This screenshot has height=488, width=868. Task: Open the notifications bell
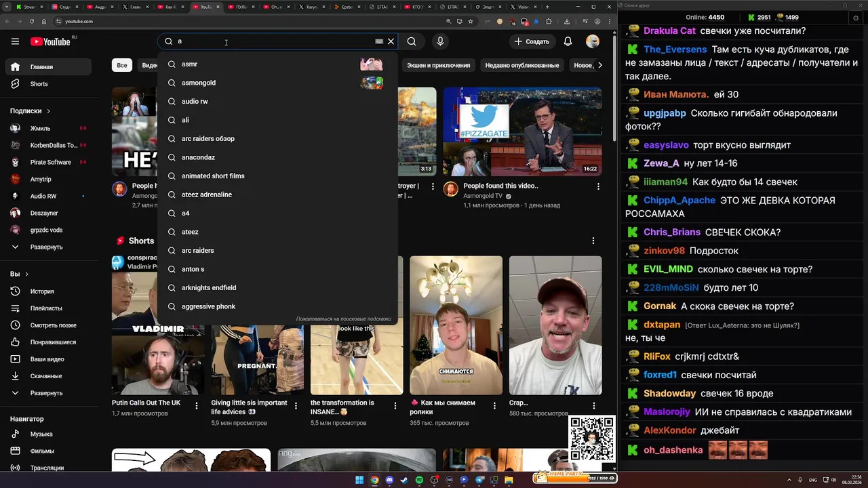point(568,41)
